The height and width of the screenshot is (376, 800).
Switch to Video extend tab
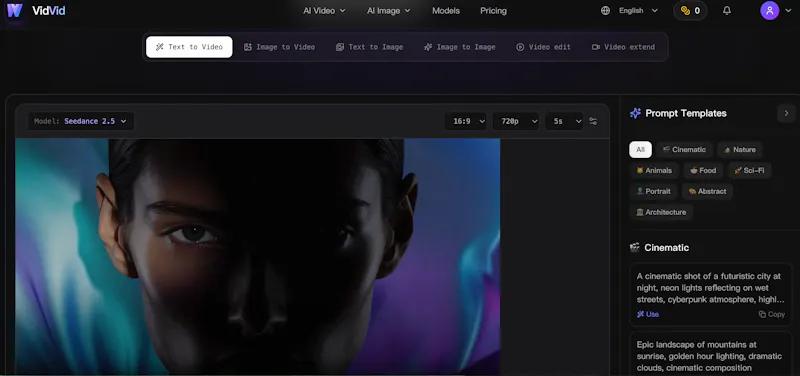coord(623,47)
